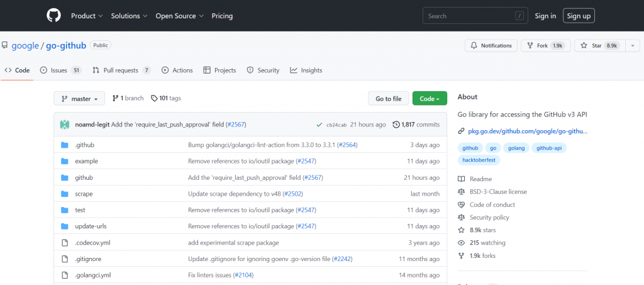Click the update-urls folder icon
This screenshot has width=644, height=285.
pyautogui.click(x=65, y=226)
